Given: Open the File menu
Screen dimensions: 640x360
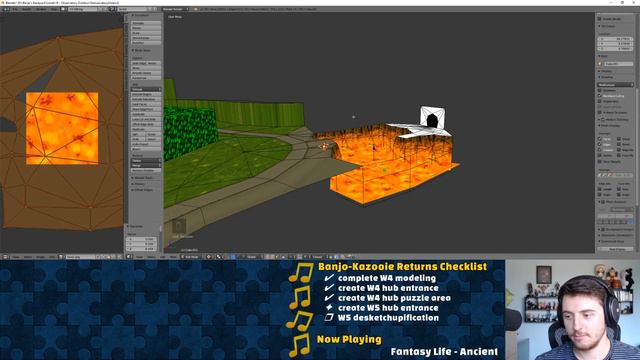Looking at the screenshot, I should 15,9.
